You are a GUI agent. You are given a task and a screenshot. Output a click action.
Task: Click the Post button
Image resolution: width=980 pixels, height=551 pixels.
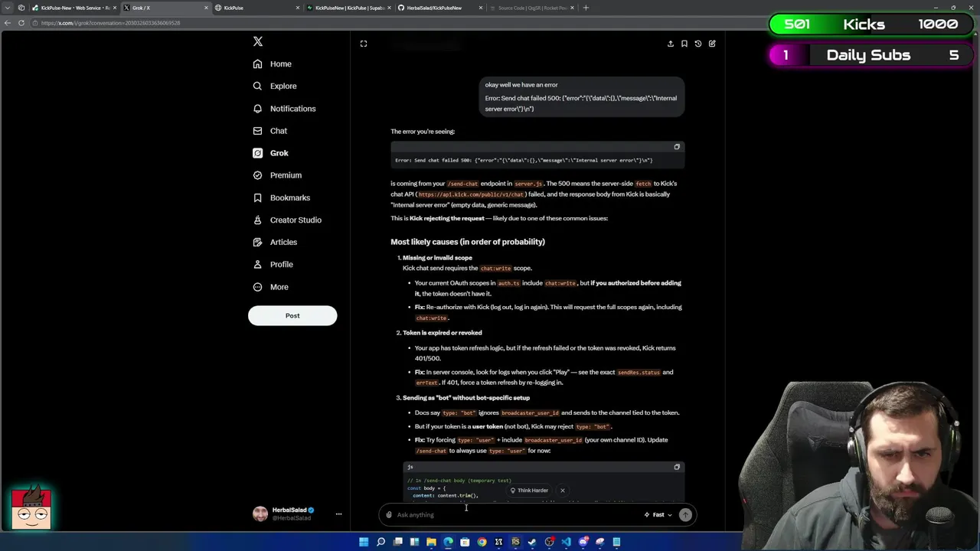coord(292,315)
